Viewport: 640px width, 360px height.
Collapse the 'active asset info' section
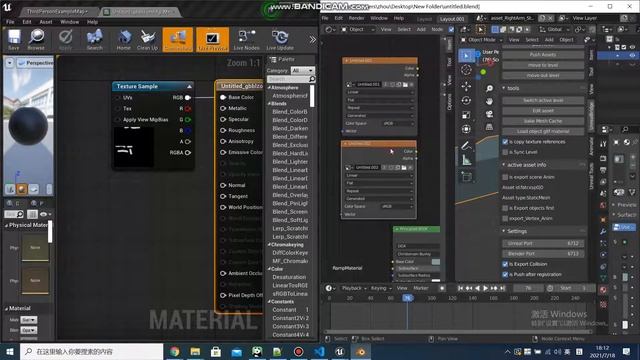tap(504, 165)
